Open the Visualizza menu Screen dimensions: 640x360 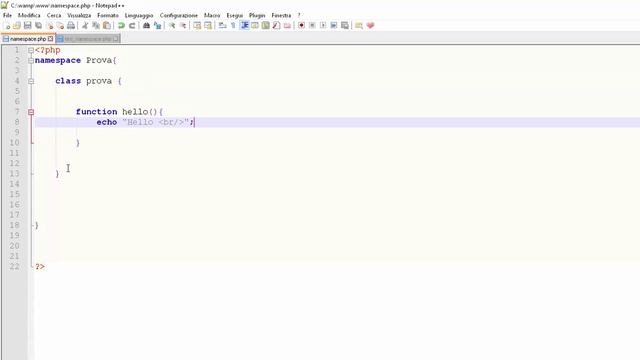click(x=79, y=15)
